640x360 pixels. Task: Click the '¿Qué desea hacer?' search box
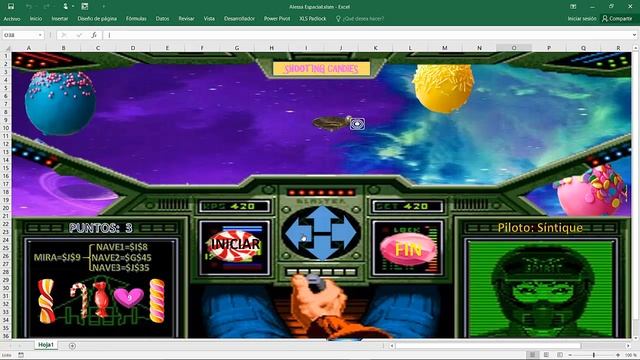tap(360, 19)
